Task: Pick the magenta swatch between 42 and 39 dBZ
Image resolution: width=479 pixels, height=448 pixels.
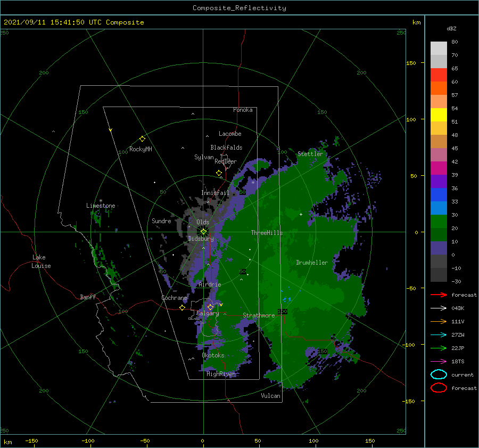Action: 439,168
